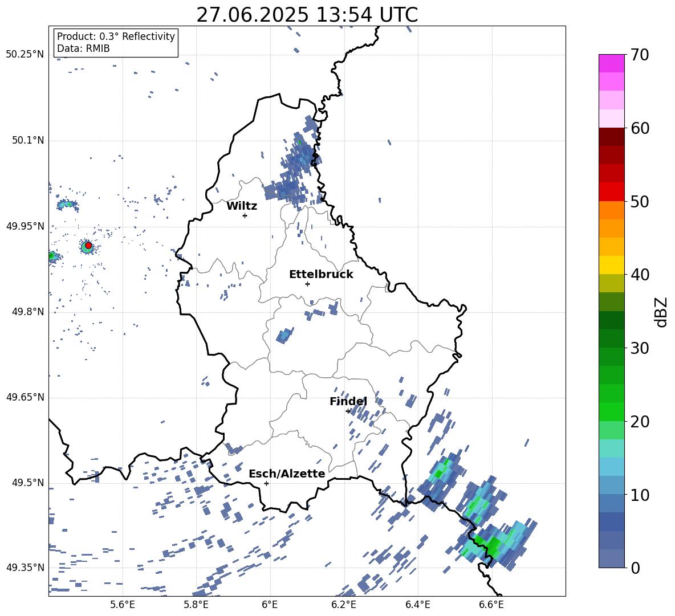
Task: Click the 50 tick on the colorbar
Action: (x=640, y=201)
